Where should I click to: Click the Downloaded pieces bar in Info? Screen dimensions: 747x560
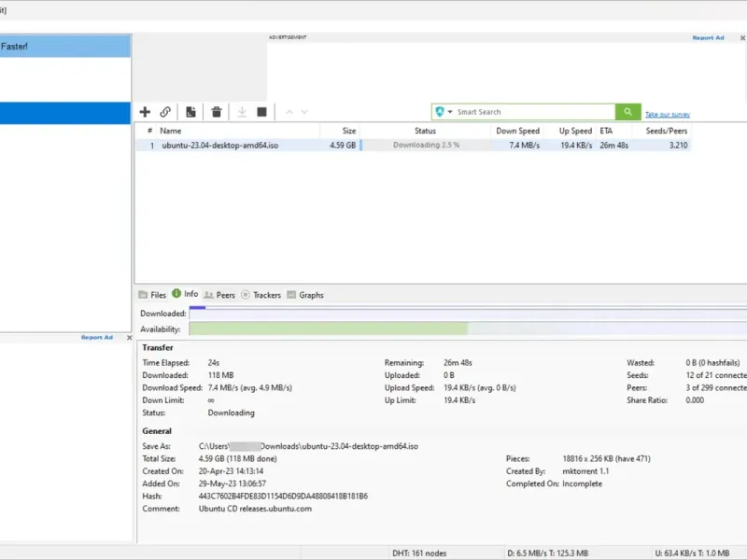tap(468, 314)
